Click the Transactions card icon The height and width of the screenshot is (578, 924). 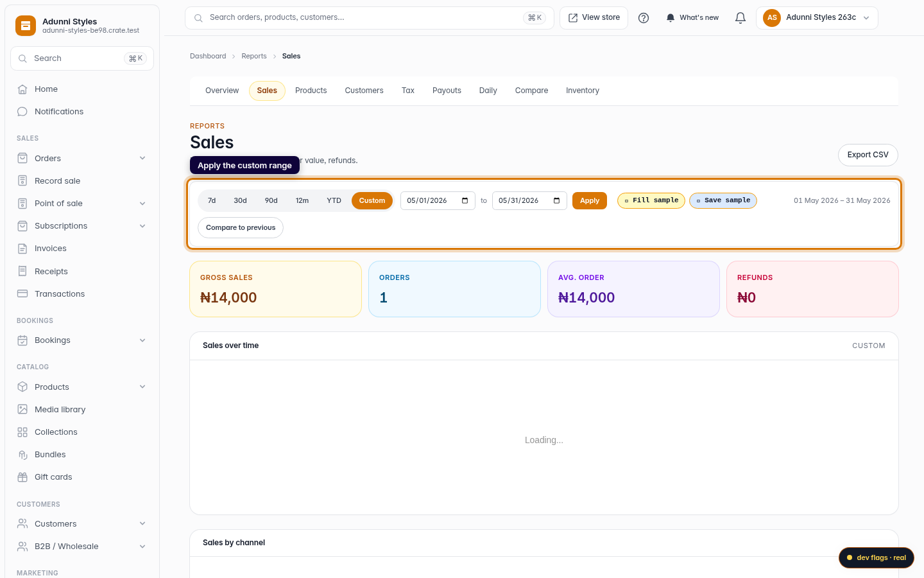click(22, 293)
